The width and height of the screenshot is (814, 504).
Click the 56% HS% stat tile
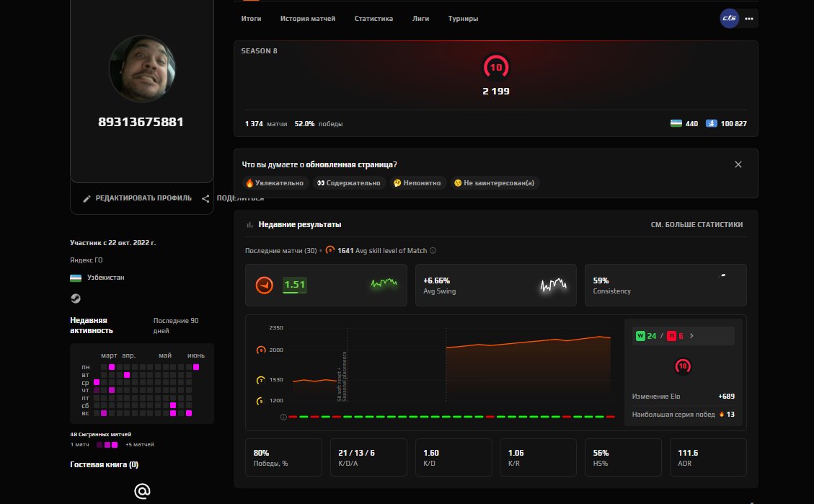pos(623,457)
